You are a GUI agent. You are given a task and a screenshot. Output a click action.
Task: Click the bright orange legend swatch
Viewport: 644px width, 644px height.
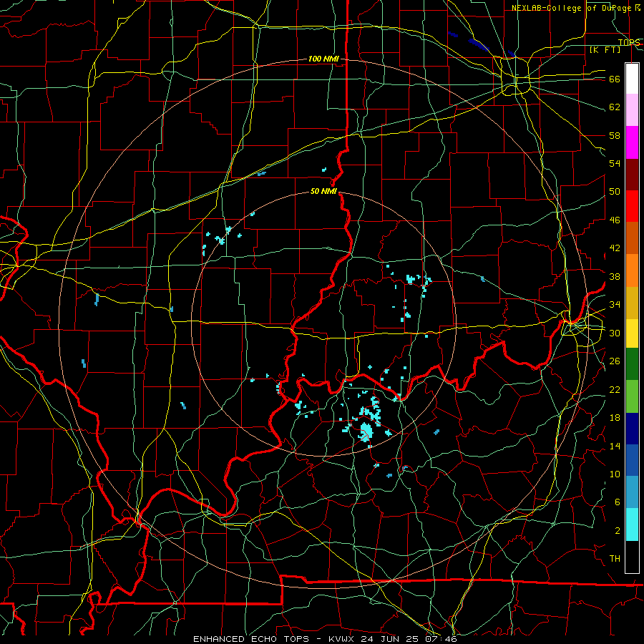pos(632,270)
